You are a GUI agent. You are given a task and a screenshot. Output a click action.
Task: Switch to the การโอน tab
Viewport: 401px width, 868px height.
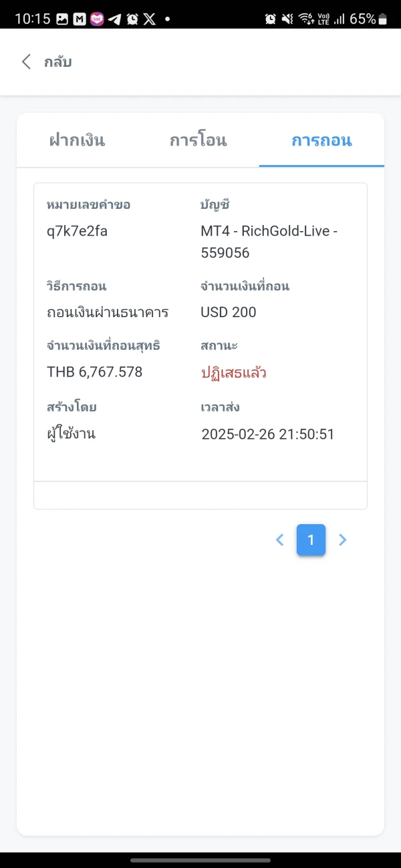tap(198, 140)
